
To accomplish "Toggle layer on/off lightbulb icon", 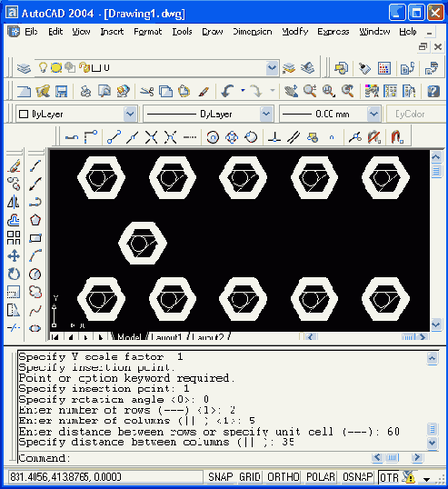I will coord(43,67).
